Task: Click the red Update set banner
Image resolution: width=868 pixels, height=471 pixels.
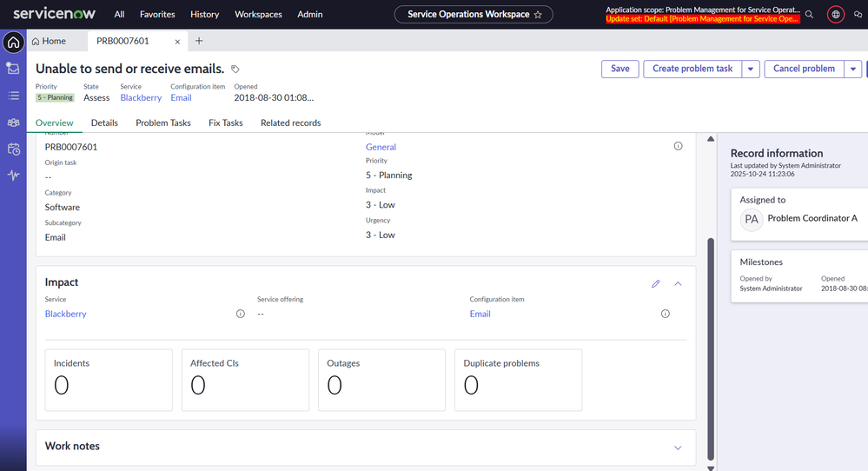Action: 703,19
